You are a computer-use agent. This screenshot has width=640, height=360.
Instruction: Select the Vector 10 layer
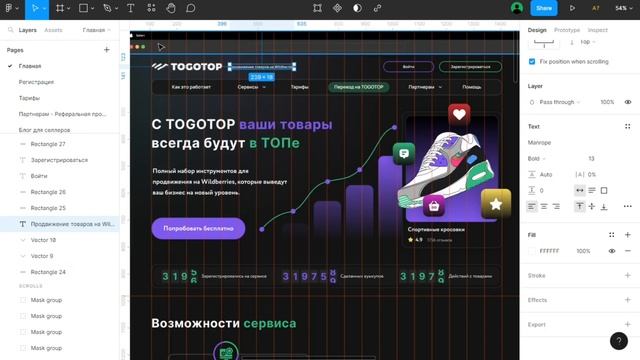click(x=43, y=240)
